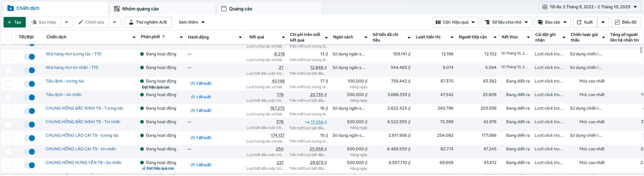Click the sort arrow beside Phân phối
The image size is (644, 176).
[163, 37]
